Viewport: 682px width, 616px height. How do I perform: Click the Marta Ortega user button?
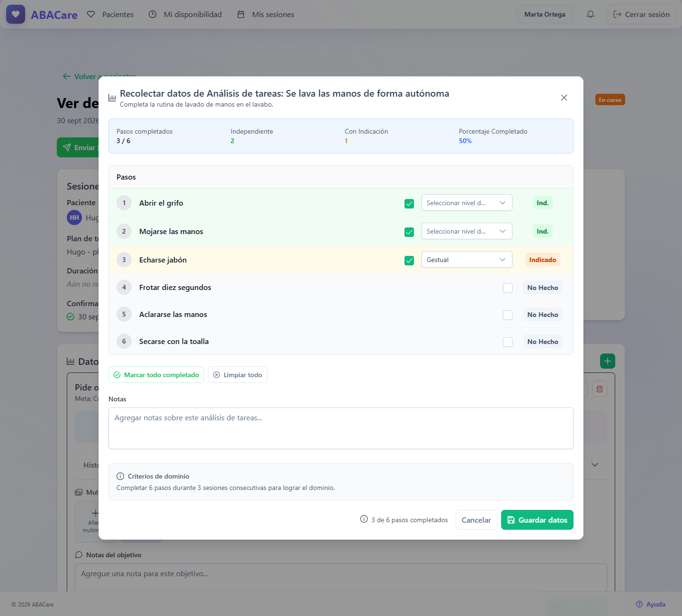[x=545, y=14]
